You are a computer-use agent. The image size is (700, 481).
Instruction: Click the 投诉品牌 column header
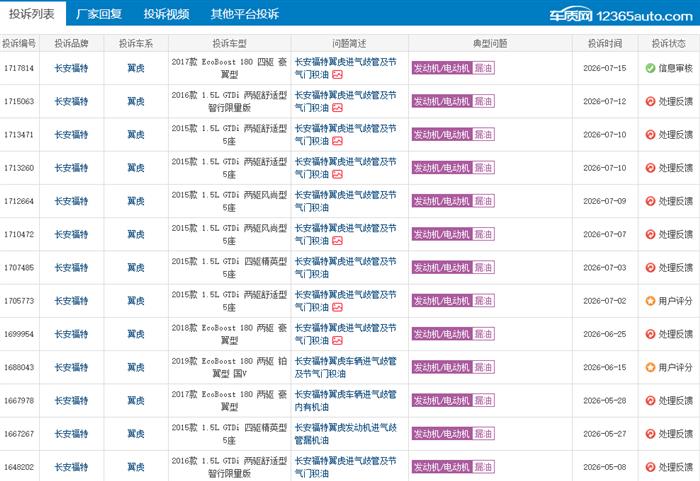coord(71,43)
